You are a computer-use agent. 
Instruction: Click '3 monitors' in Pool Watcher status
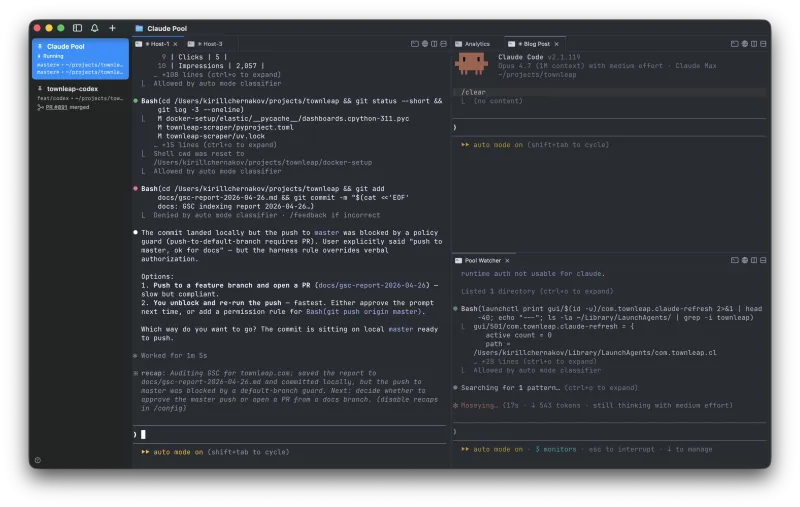pos(555,449)
